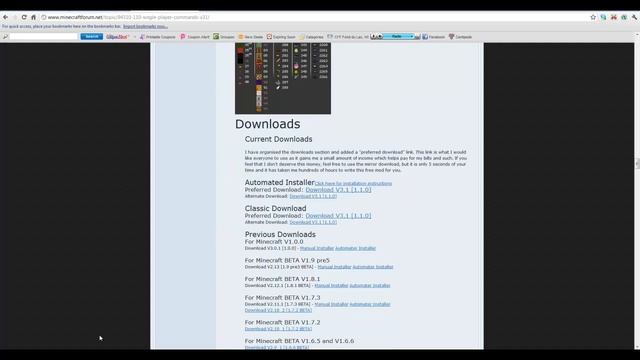Open Automator Installer link for BETA V1.9 pre5
The width and height of the screenshot is (640, 360).
click(373, 267)
